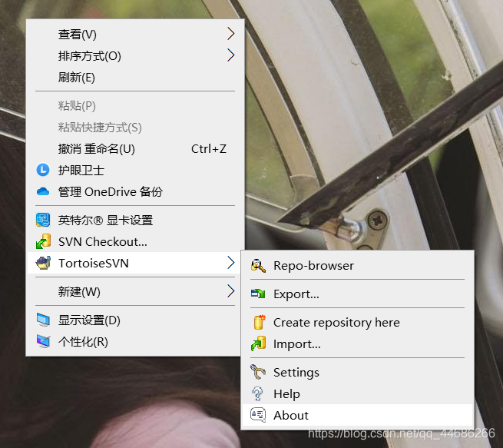Click the Import green arrow icon
Image resolution: width=503 pixels, height=448 pixels.
[258, 343]
